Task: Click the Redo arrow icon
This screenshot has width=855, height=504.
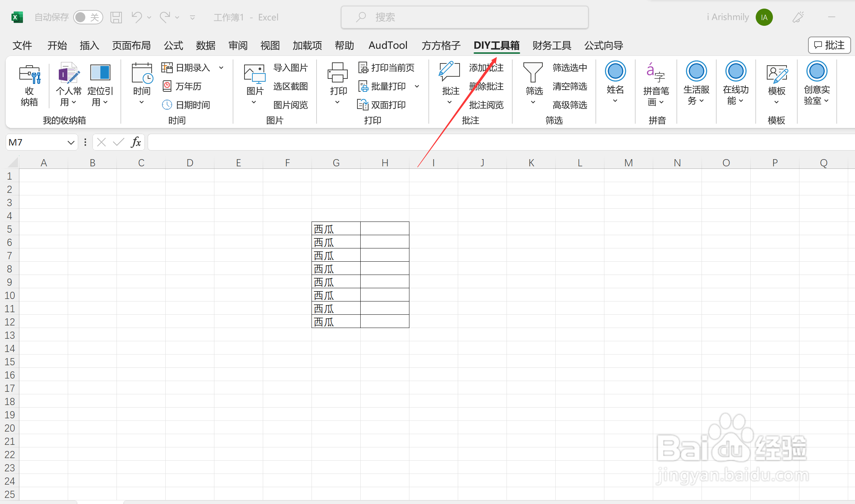Action: 165,17
